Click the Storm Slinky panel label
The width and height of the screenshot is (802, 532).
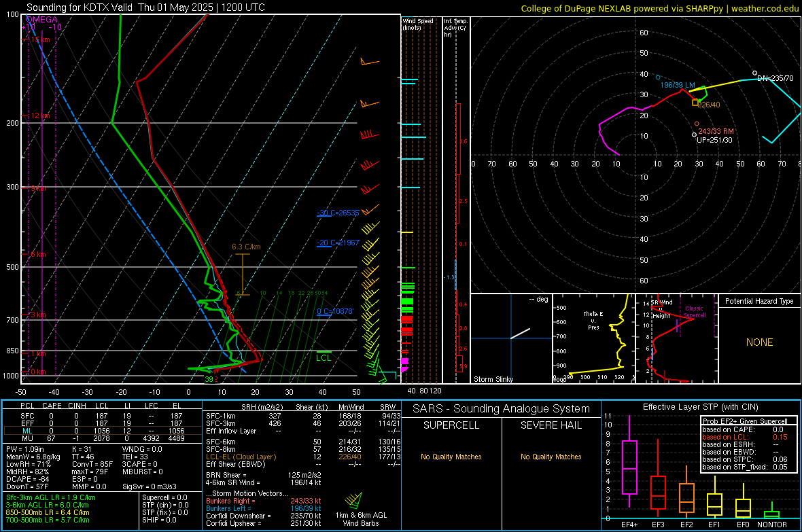pyautogui.click(x=493, y=379)
